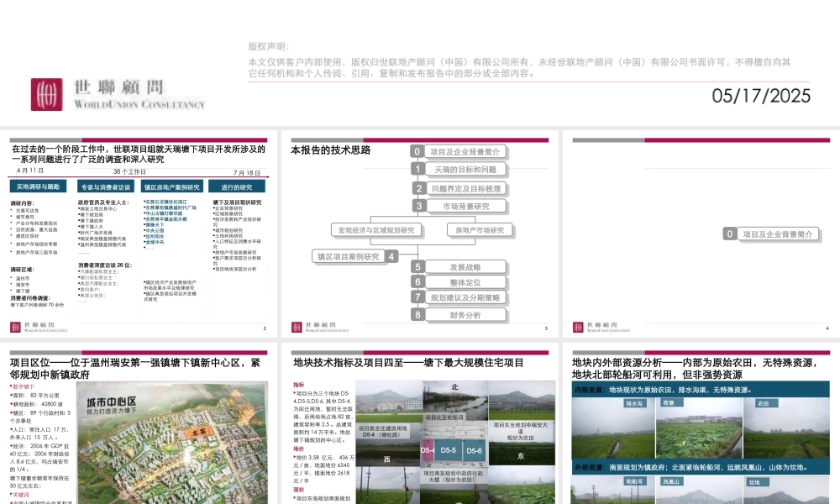840x504 pixels.
Task: Select the slide thumbnail numbered 4
Action: coord(701,234)
